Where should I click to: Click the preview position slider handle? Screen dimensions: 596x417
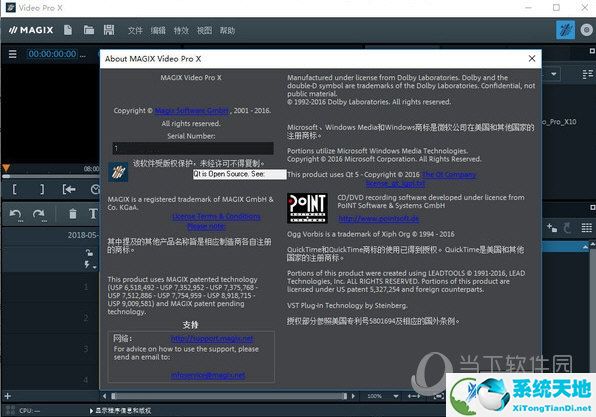point(6,176)
